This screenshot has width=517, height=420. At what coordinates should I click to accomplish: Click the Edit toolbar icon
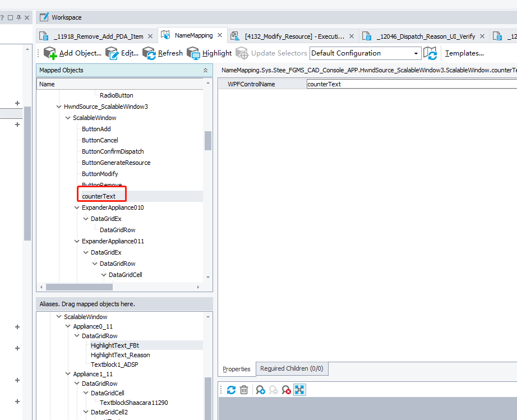[x=122, y=53]
